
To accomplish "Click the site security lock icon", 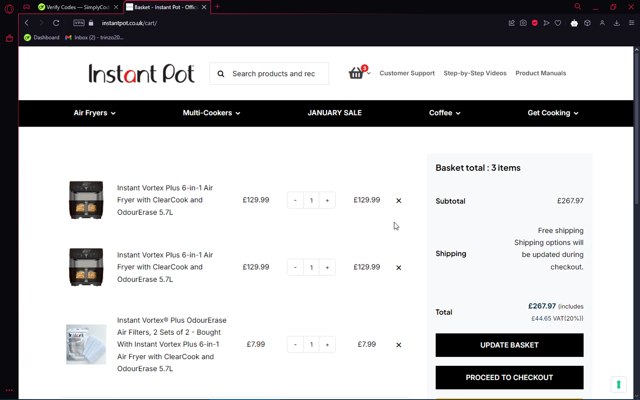I will (x=91, y=23).
